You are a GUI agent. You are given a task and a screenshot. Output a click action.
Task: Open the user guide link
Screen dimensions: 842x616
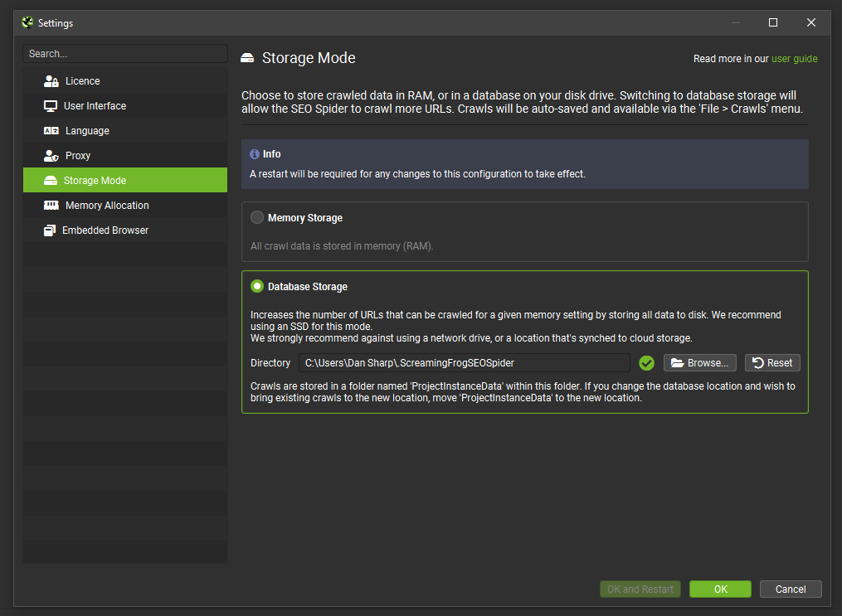[x=794, y=59]
